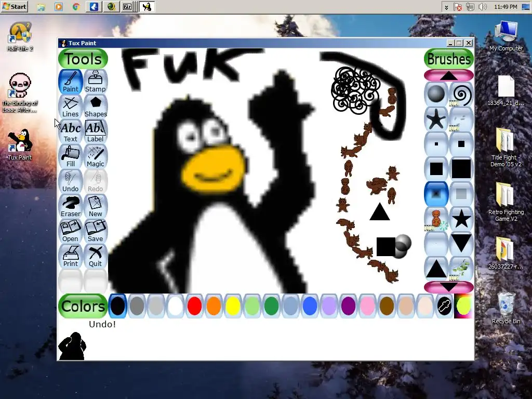Select the round soft ball brush
532x399 pixels.
click(436, 94)
